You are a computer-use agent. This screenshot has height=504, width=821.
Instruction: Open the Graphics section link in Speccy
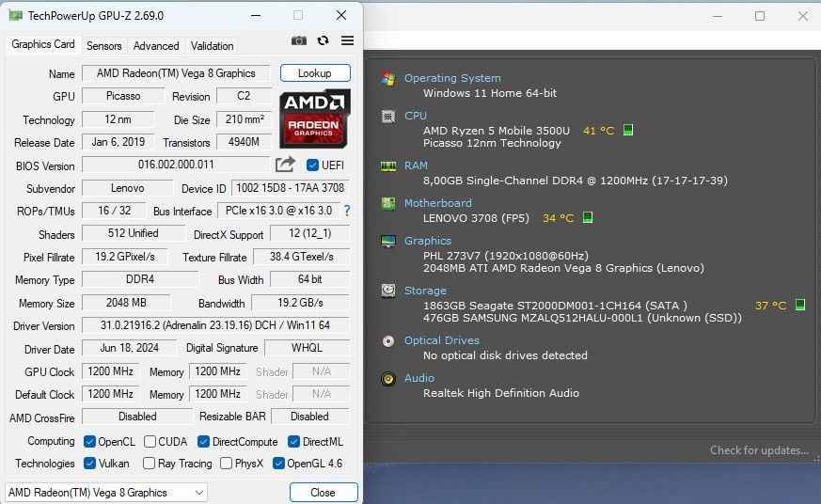427,241
